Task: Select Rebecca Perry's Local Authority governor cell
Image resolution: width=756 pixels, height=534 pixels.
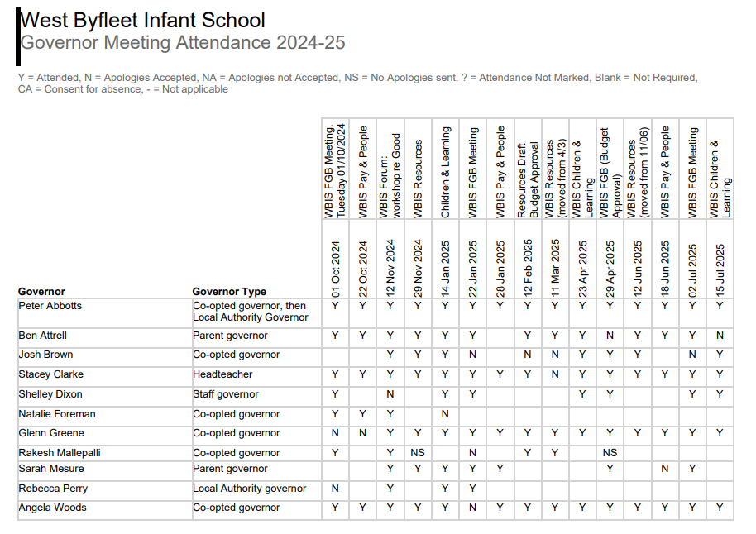Action: coord(249,489)
